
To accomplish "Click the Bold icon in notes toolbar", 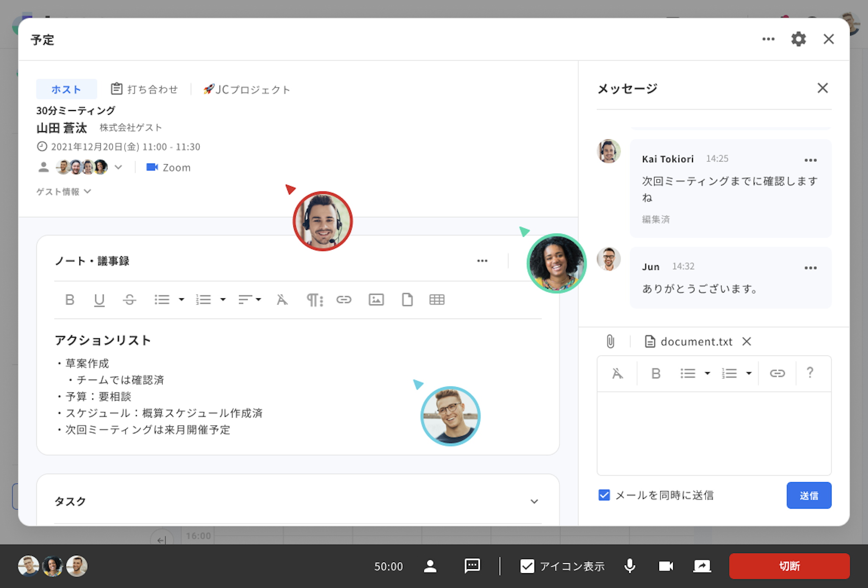I will tap(70, 300).
